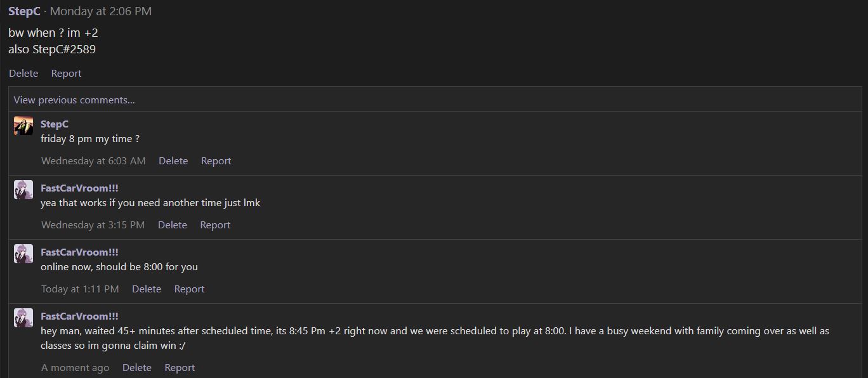Report the Wednesday 3:15 PM comment

pos(215,225)
